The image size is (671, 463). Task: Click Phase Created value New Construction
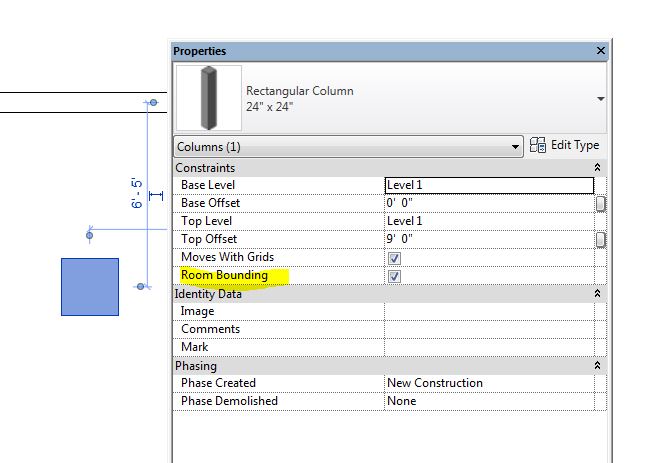pyautogui.click(x=489, y=383)
